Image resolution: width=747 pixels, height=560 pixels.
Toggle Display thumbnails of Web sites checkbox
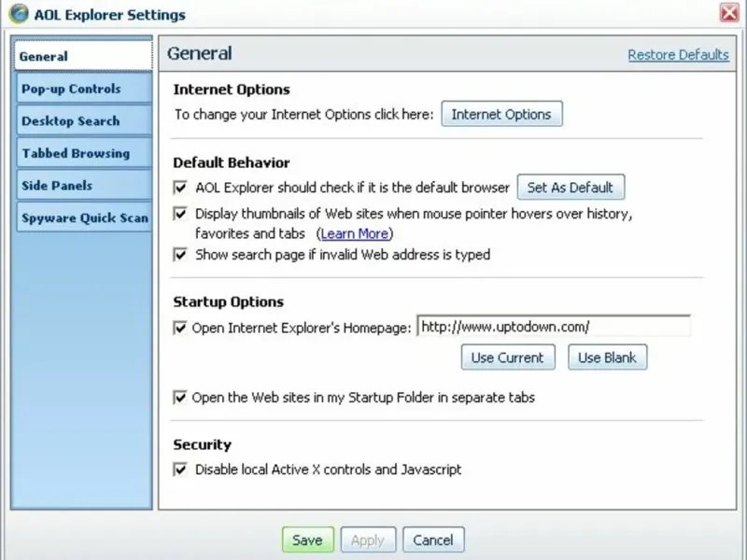coord(180,214)
